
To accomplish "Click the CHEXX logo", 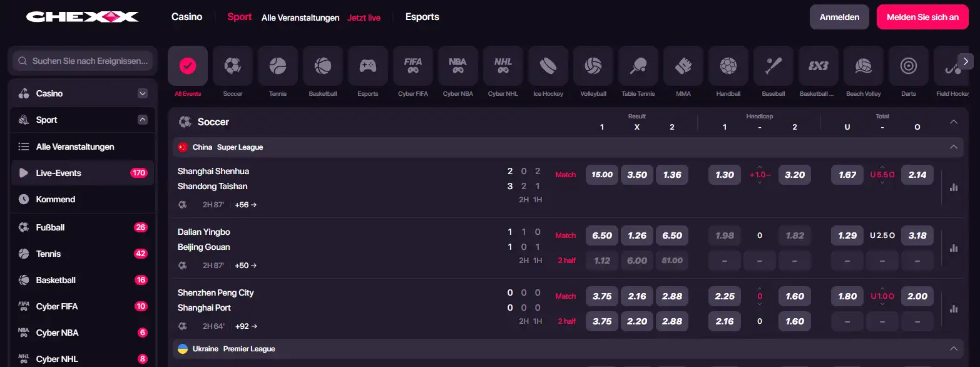I will coord(82,17).
